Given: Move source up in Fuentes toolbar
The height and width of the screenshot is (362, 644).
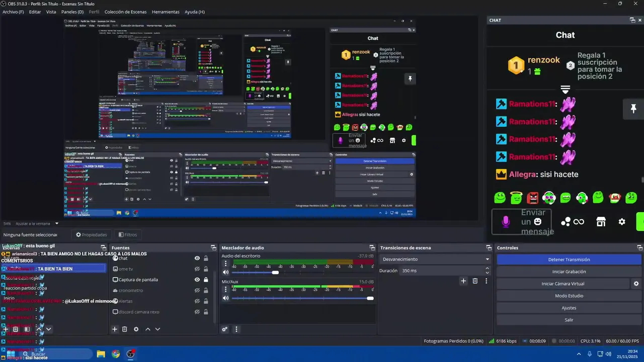Looking at the screenshot, I should (x=148, y=329).
